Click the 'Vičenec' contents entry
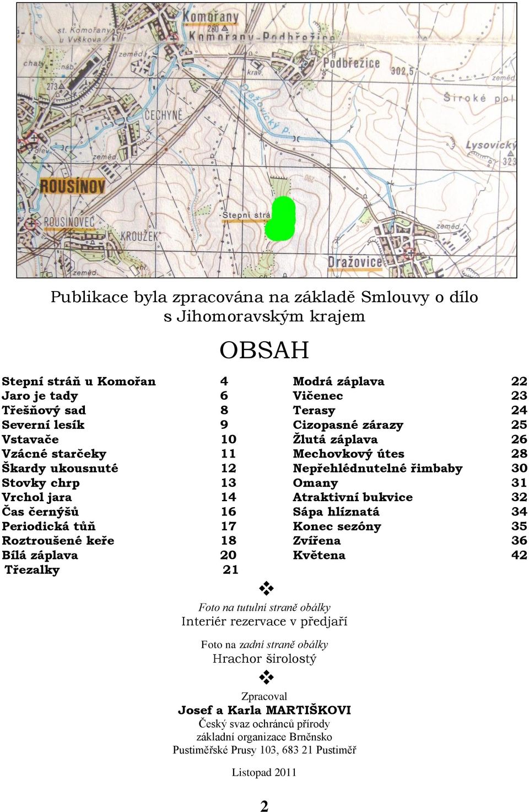The height and width of the screenshot is (812, 529). pyautogui.click(x=318, y=396)
